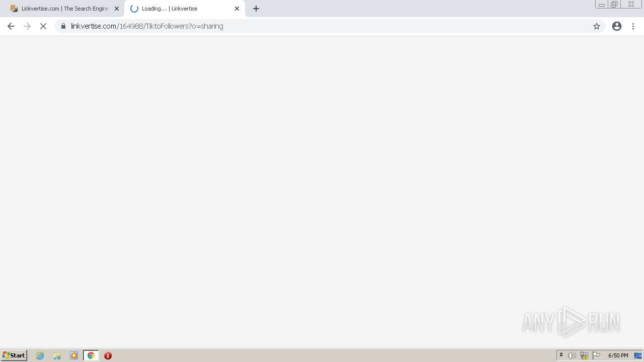Click the 6:50 PM clock

(x=618, y=355)
